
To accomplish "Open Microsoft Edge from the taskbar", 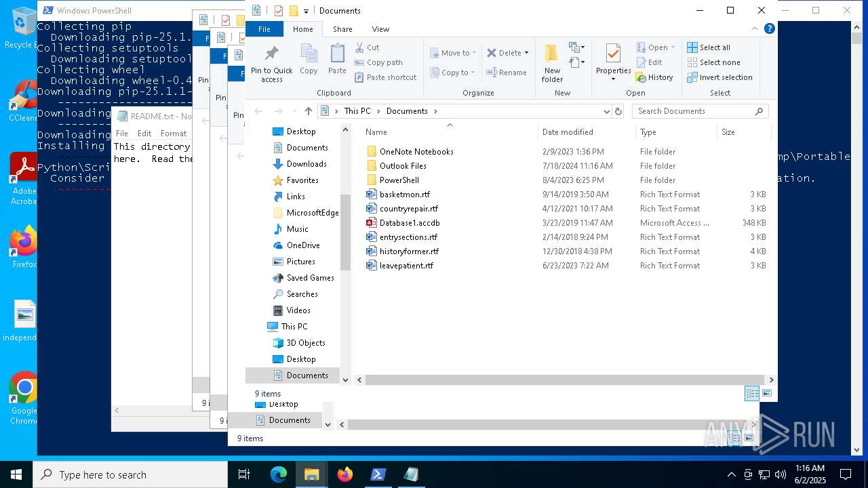I will [279, 474].
